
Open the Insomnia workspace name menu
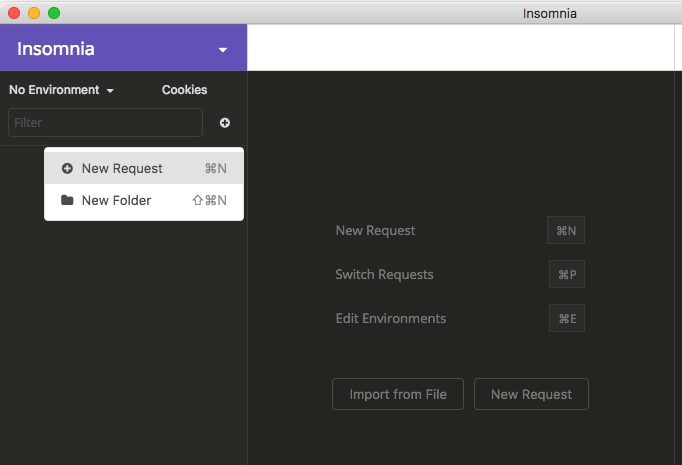56,49
